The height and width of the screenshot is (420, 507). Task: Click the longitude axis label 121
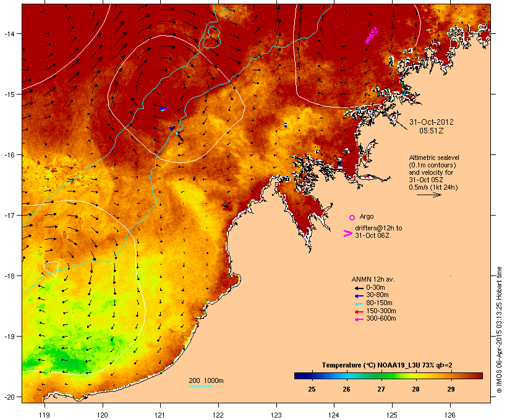click(160, 415)
